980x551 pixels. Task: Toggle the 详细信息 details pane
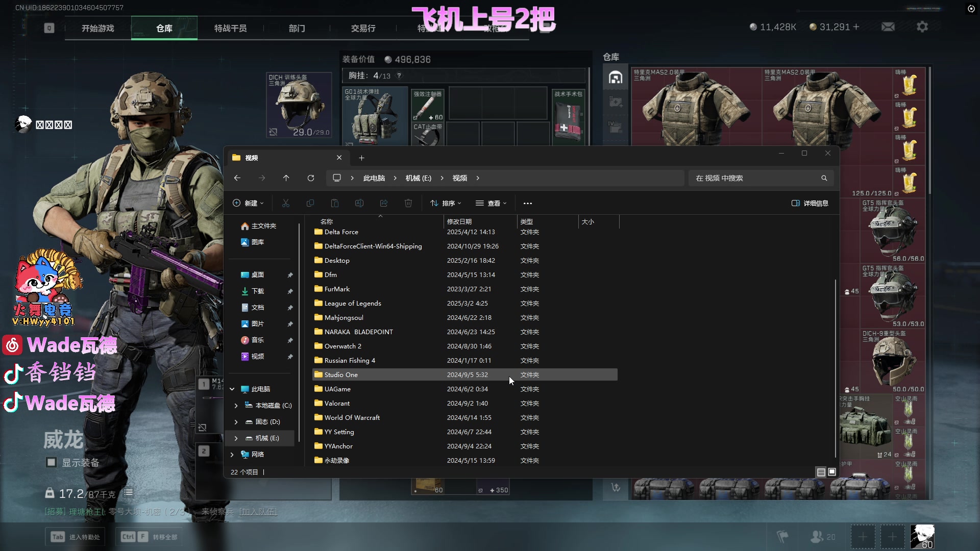pyautogui.click(x=810, y=203)
